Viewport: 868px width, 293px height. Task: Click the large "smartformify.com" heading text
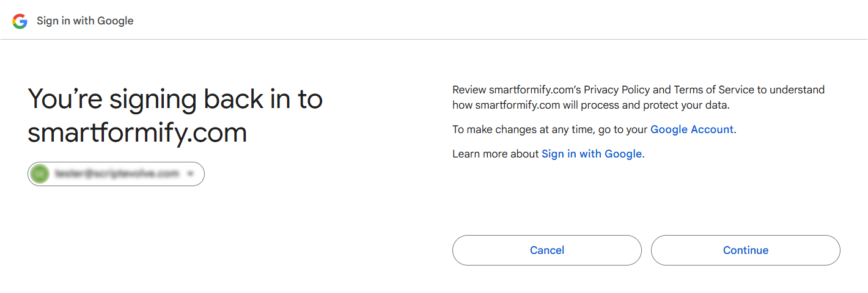pos(138,132)
